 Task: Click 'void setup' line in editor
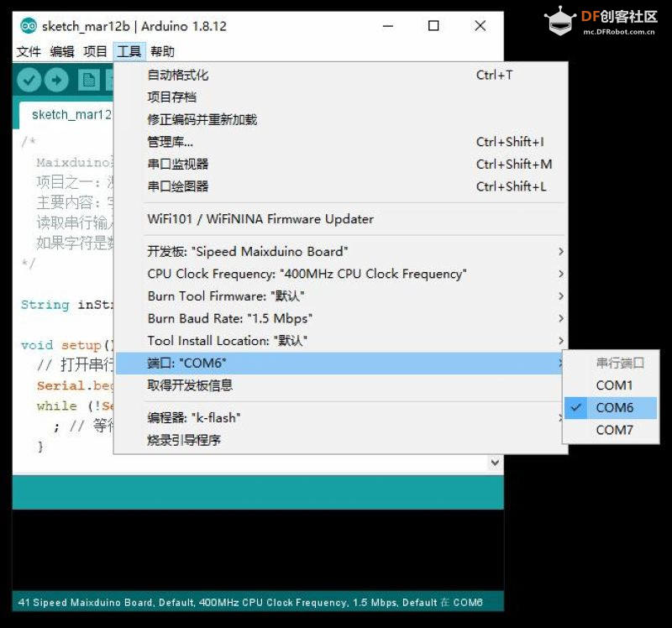[67, 345]
